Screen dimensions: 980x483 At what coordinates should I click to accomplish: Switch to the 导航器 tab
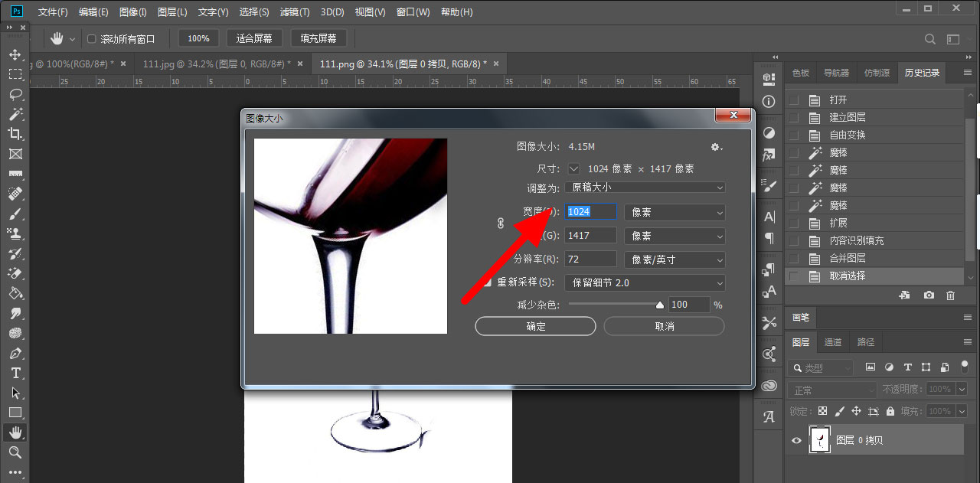pos(836,73)
